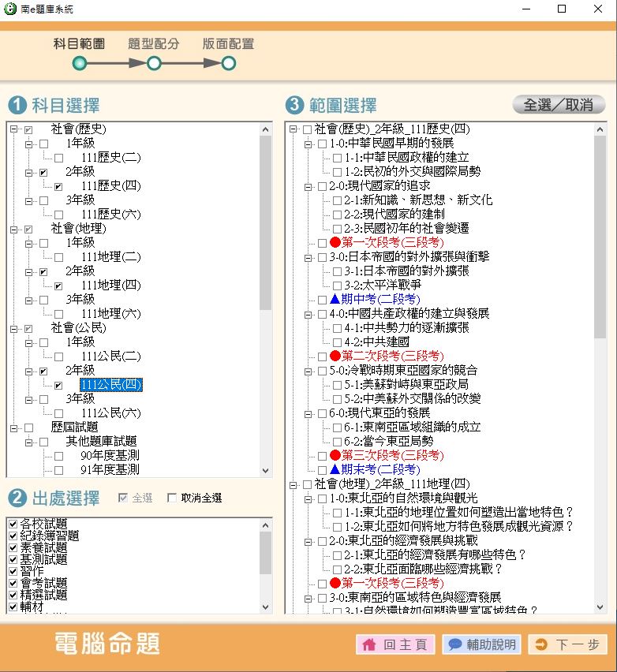Collapse the 社會(公民) subject node
The width and height of the screenshot is (617, 672).
point(13,329)
